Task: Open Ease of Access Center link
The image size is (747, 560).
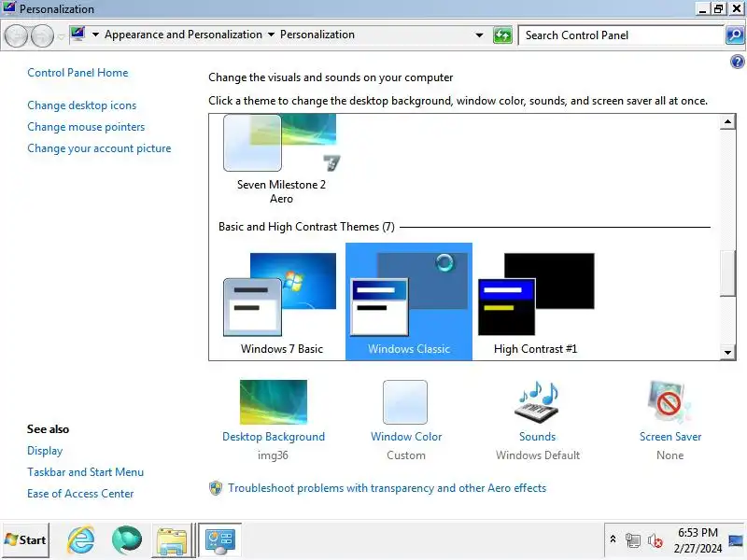Action: click(80, 494)
